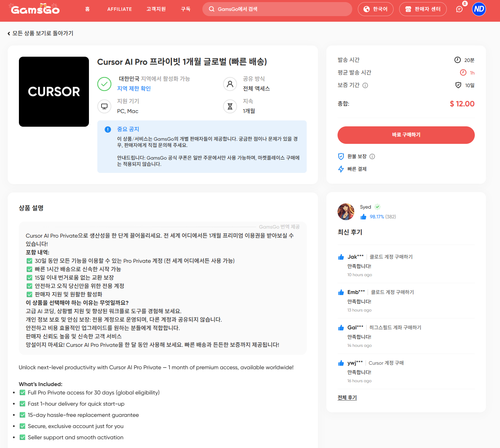The height and width of the screenshot is (448, 500).
Task: Show 환불 보장 info tooltip icon
Action: (372, 156)
